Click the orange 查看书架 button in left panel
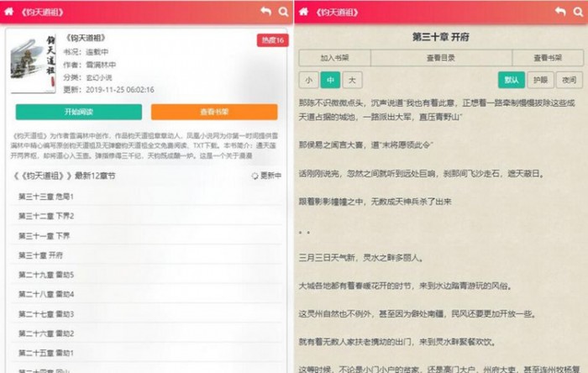The width and height of the screenshot is (588, 373). click(x=214, y=112)
